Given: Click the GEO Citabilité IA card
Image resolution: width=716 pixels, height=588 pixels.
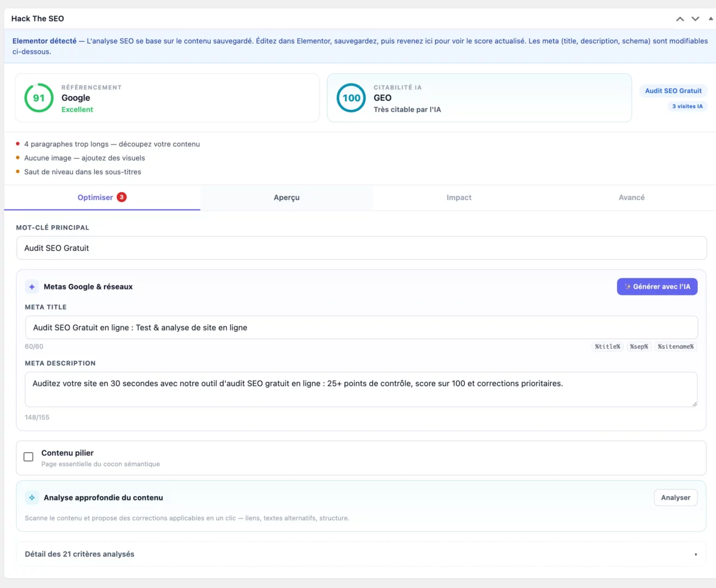Looking at the screenshot, I should click(x=479, y=98).
